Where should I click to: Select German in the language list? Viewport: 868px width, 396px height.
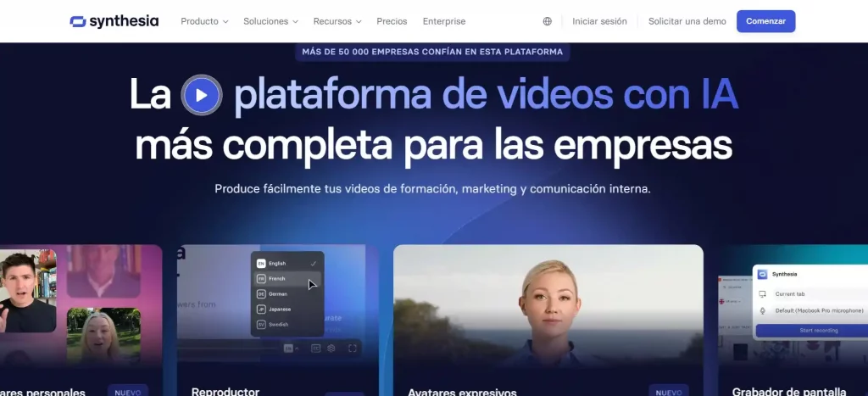coord(287,294)
